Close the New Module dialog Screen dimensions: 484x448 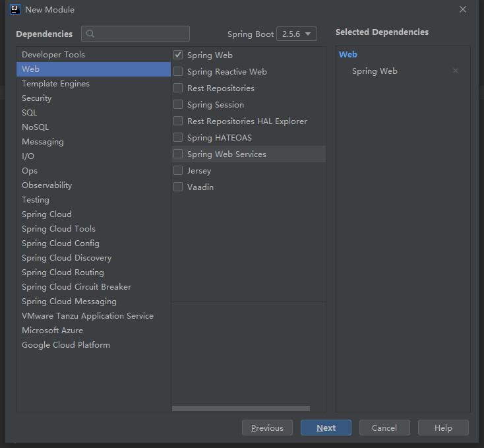pos(463,10)
